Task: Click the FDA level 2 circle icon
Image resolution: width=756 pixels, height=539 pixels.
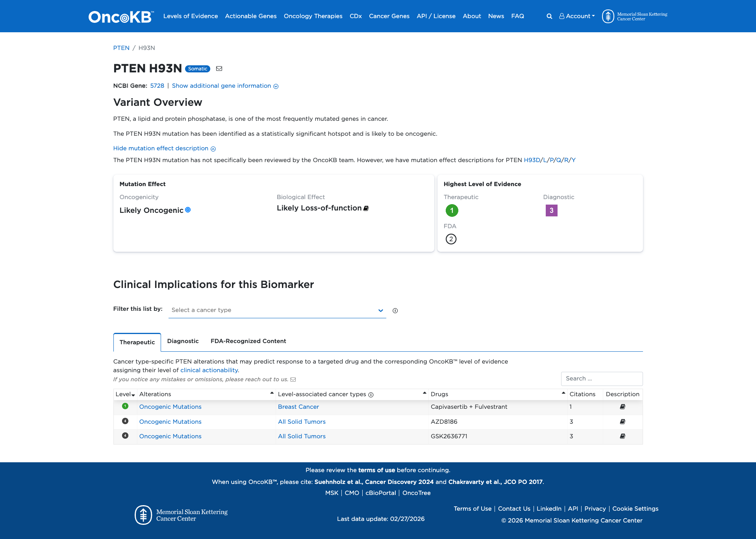Action: click(x=451, y=239)
